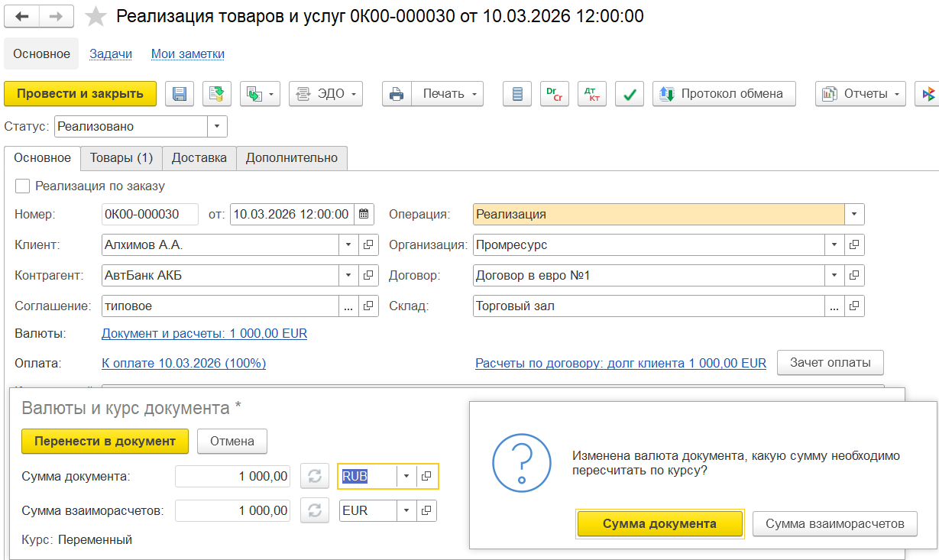This screenshot has height=560, width=939.
Task: Expand the Статус dropdown
Action: click(x=217, y=127)
